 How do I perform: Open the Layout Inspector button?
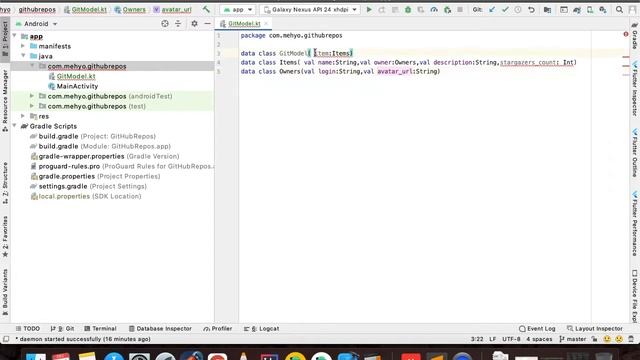(x=595, y=329)
